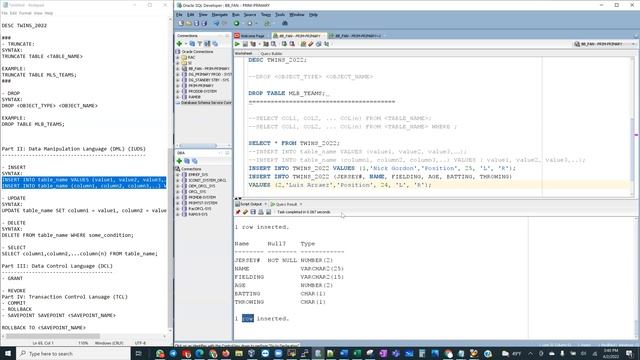Run Statement with the green play arrow

point(237,44)
